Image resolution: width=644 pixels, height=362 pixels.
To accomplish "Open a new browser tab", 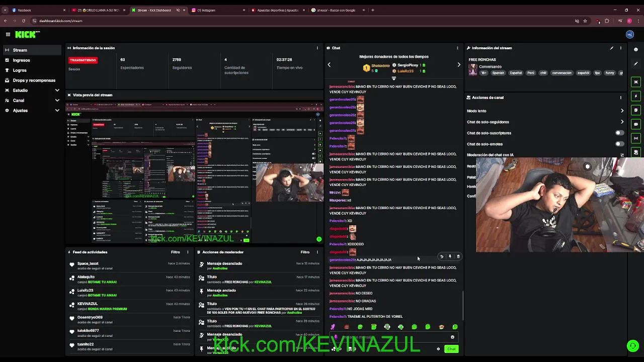I will (373, 10).
